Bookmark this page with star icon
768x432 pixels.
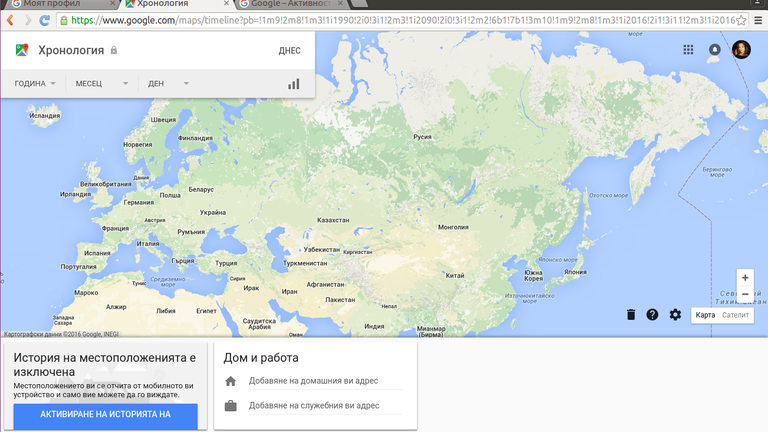741,20
